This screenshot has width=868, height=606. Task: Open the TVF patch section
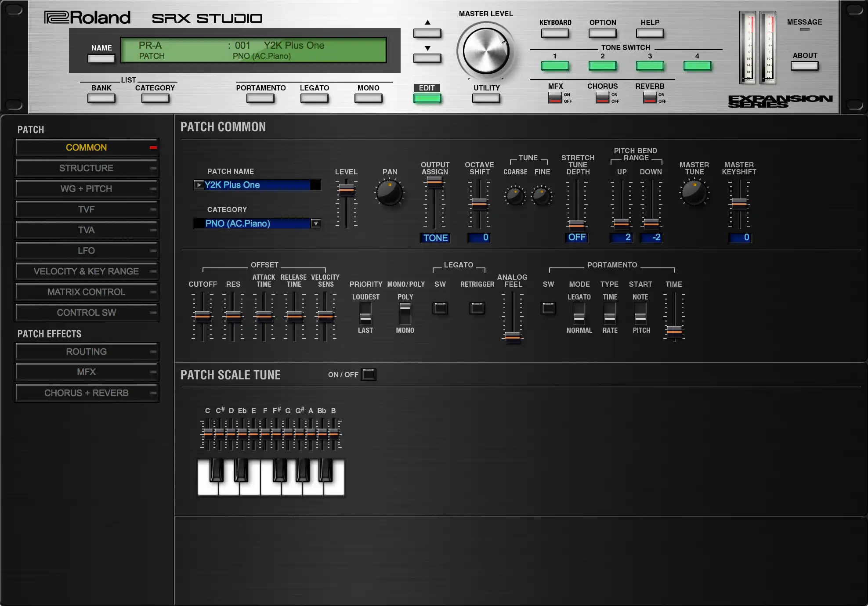click(x=87, y=209)
